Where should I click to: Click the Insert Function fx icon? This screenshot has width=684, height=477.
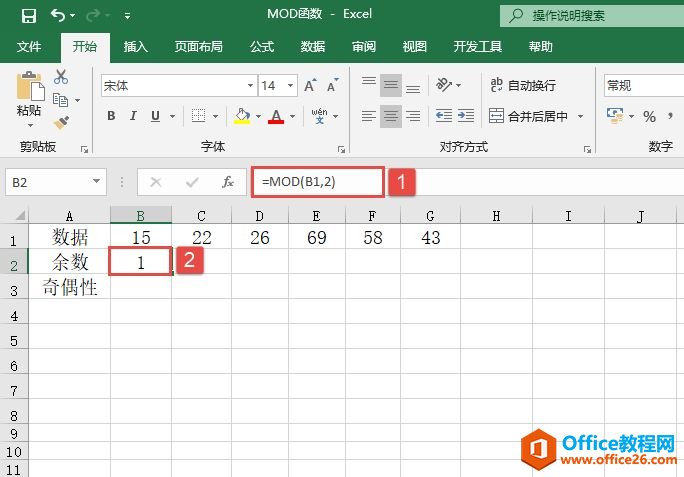(x=228, y=182)
